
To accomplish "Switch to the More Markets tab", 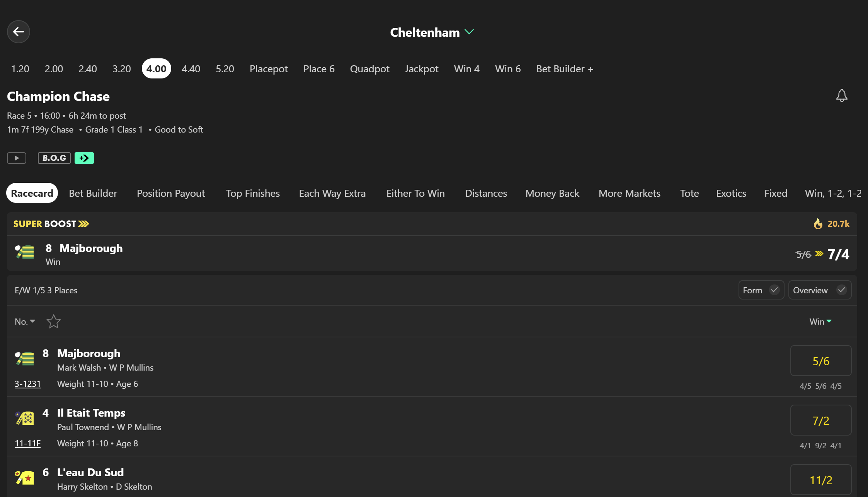I will (x=630, y=193).
